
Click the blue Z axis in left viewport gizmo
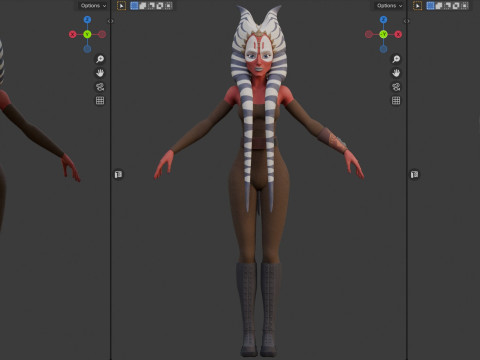[87, 20]
